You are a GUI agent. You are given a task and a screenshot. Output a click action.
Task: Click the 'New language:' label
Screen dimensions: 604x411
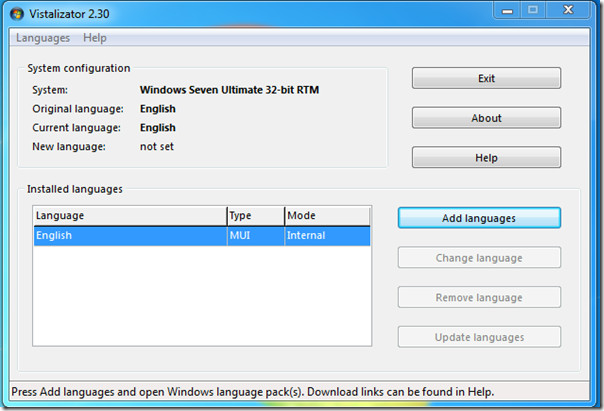click(x=69, y=147)
